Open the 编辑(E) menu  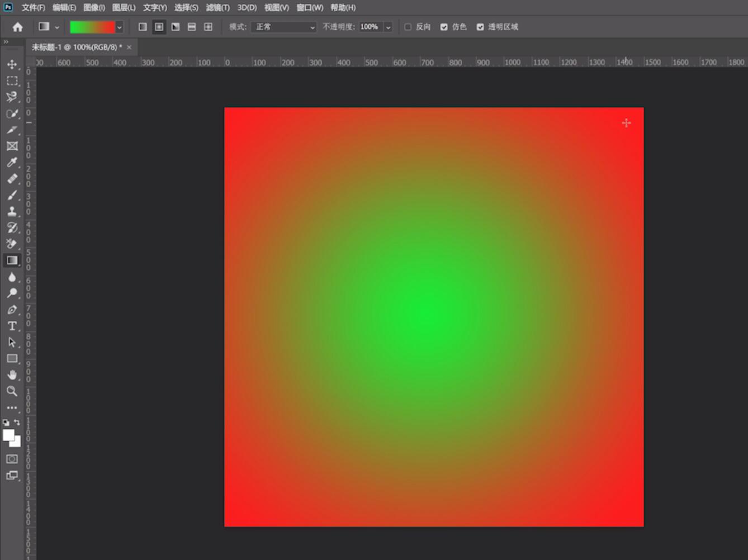64,7
